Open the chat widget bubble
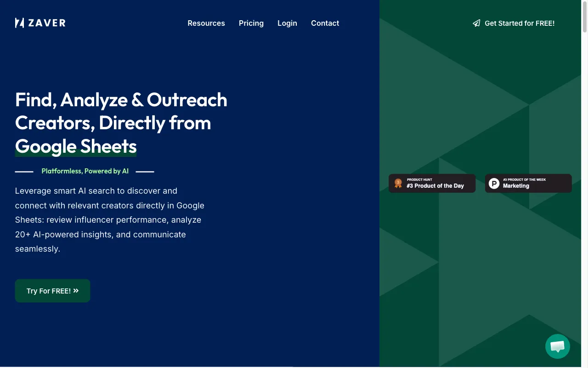This screenshot has height=368, width=588. pyautogui.click(x=558, y=346)
